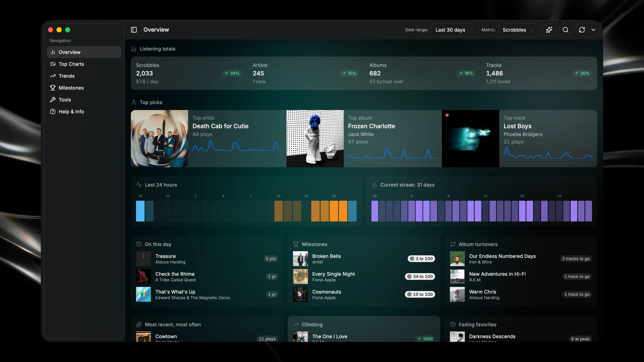Click the Top Charts list icon in the sidebar

tap(53, 64)
